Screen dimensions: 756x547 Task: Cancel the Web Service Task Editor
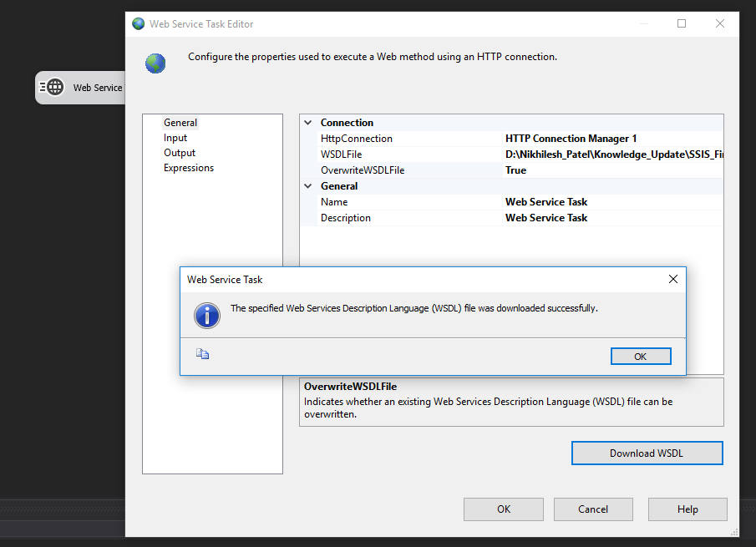coord(592,509)
